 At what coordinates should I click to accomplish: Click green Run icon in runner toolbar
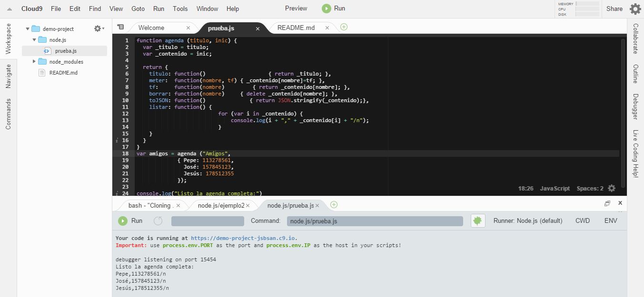pyautogui.click(x=123, y=220)
